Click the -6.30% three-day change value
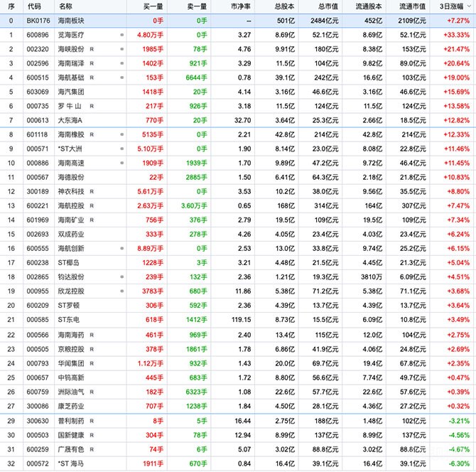 [x=459, y=463]
